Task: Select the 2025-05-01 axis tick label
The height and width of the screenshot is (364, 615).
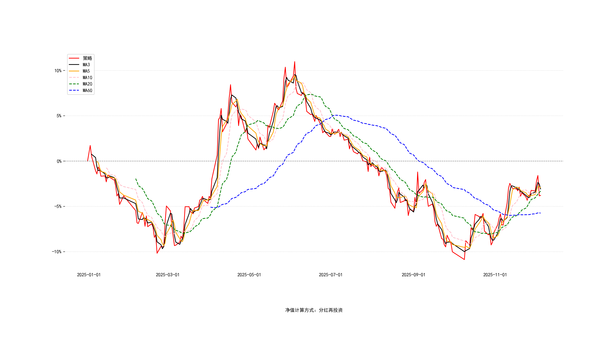Action: [x=249, y=275]
